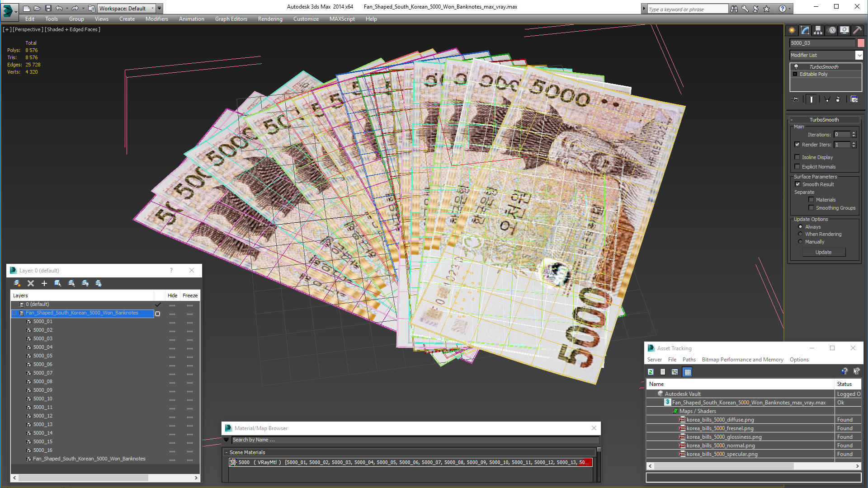
Task: Click the Update button in TurboSmooth
Action: (x=823, y=252)
